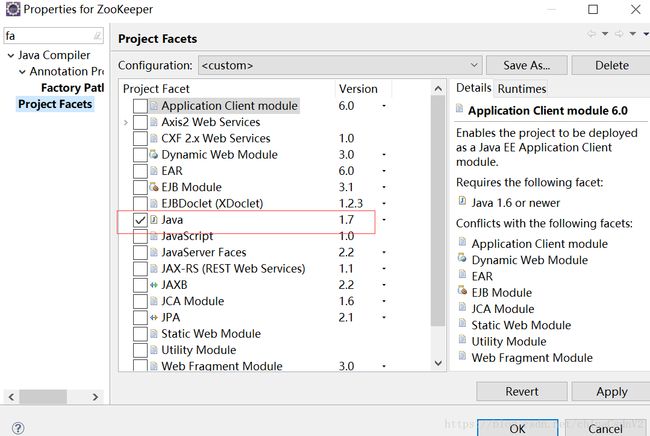650x436 pixels.
Task: Tick the JAXB facet checkbox
Action: tap(140, 285)
